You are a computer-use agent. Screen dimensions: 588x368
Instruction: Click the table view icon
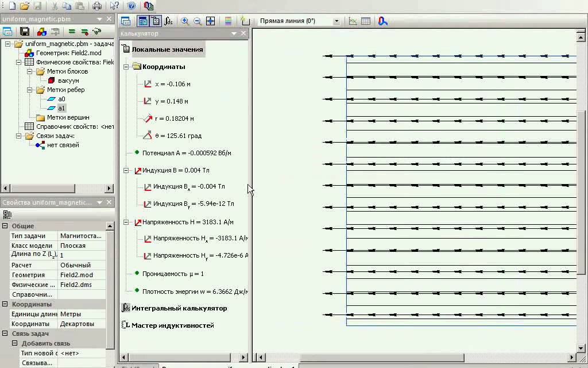[x=366, y=21]
